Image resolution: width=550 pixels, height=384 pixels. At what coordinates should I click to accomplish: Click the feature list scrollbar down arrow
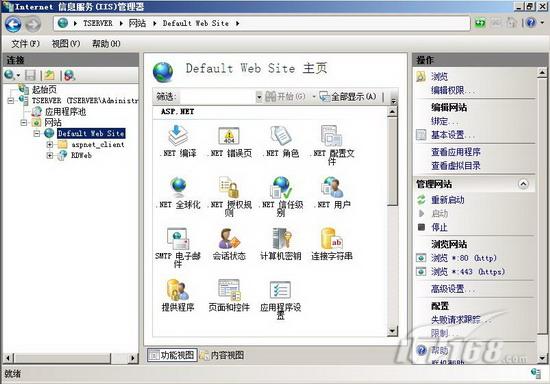[392, 330]
